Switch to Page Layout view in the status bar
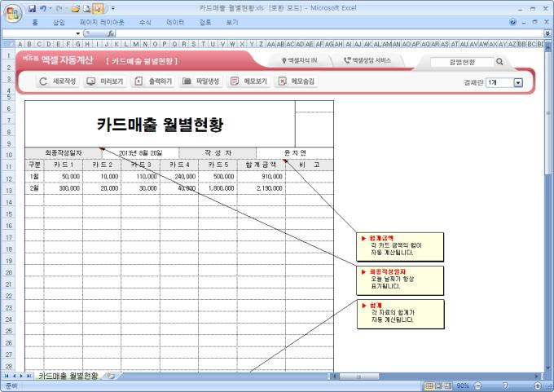 coord(439,385)
